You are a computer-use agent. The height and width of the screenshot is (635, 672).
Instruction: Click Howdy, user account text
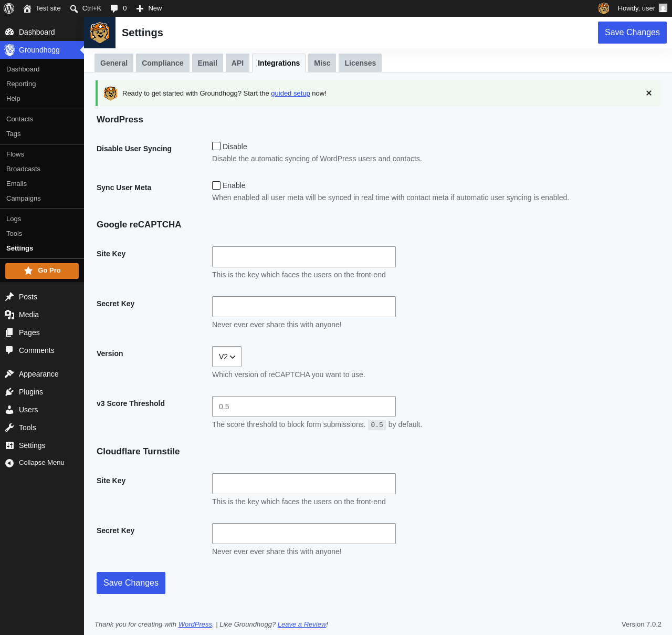coord(636,8)
